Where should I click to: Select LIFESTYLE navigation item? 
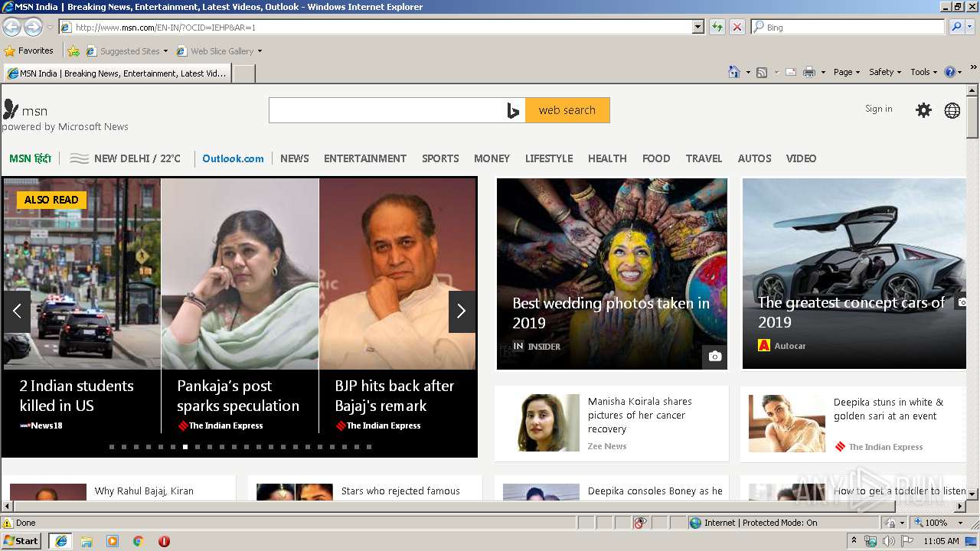(x=549, y=158)
